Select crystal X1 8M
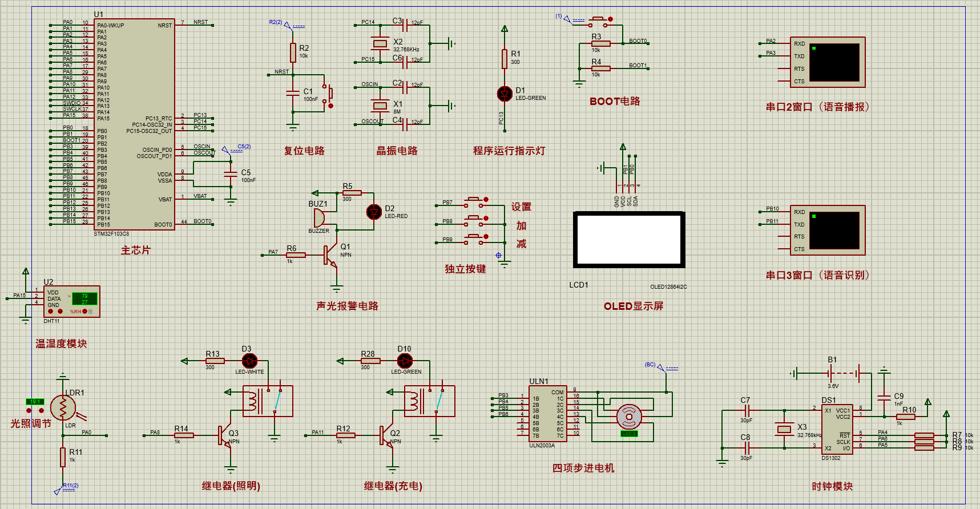Viewport: 980px width, 509px height. [380, 105]
